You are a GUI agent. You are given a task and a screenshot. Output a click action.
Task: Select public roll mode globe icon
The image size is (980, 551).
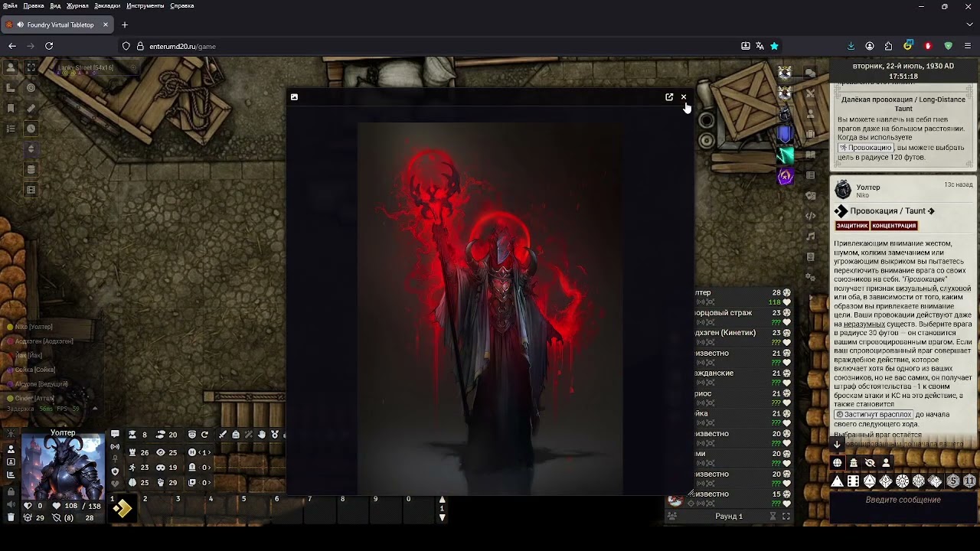838,463
